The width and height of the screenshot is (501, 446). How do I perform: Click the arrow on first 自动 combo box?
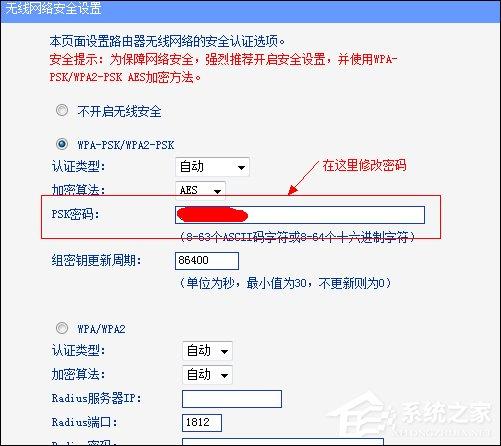coord(241,167)
